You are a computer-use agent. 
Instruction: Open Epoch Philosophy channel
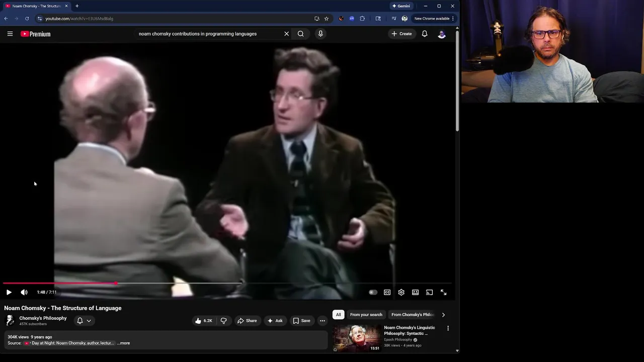coord(398,339)
